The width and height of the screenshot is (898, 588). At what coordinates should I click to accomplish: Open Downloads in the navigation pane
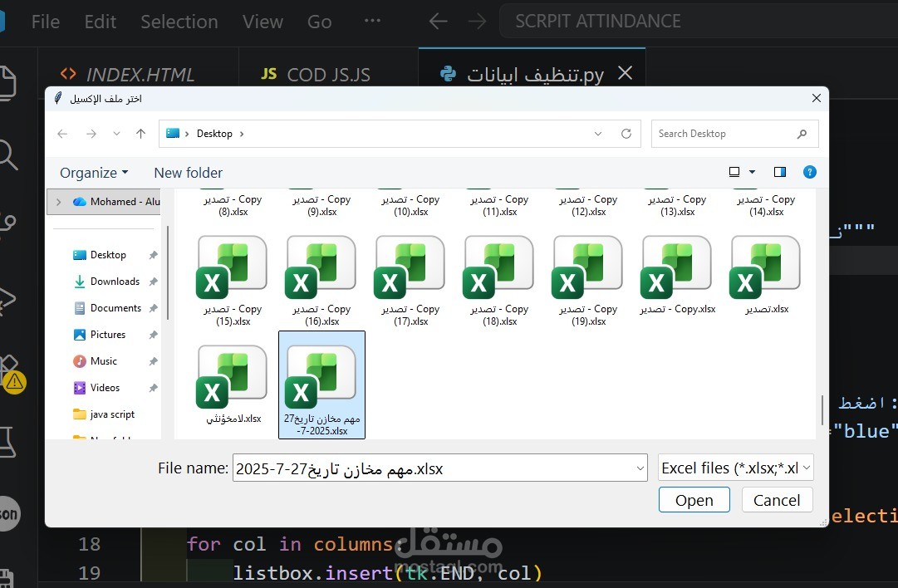pos(114,281)
